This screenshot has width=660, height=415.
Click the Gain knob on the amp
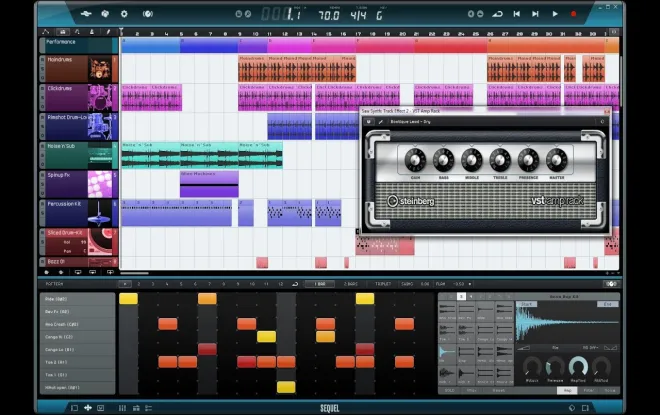415,160
